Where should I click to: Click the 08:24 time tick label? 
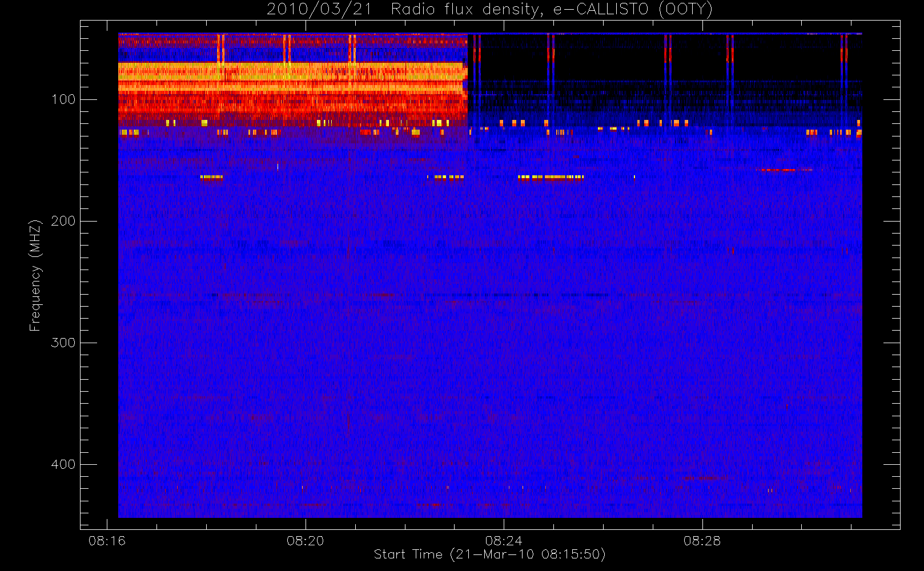point(504,540)
